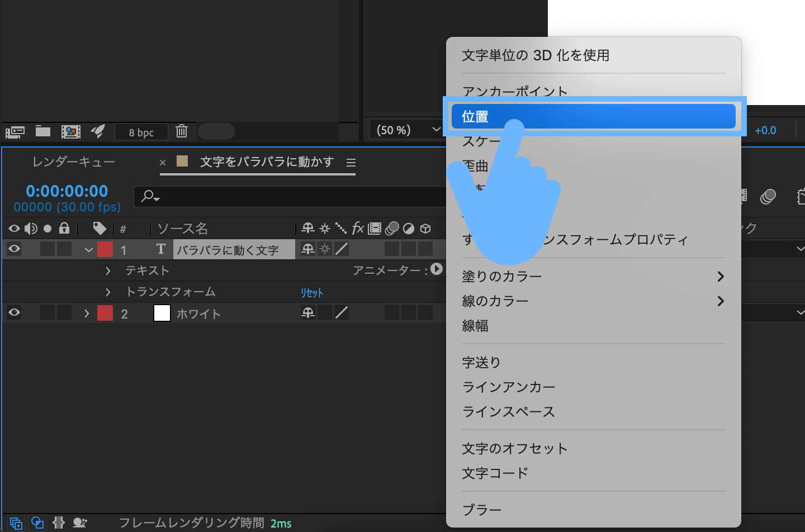The width and height of the screenshot is (805, 532).
Task: Click the label tag column header icon
Action: tap(100, 228)
